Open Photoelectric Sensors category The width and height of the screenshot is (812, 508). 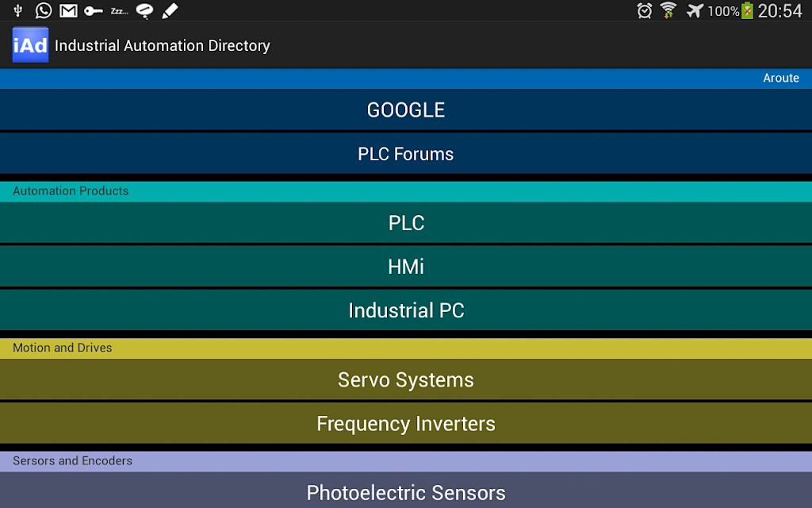[x=406, y=491]
